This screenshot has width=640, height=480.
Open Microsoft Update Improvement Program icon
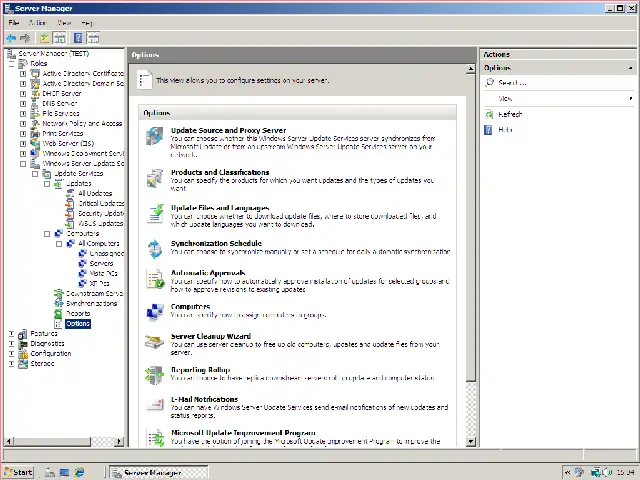[x=155, y=438]
